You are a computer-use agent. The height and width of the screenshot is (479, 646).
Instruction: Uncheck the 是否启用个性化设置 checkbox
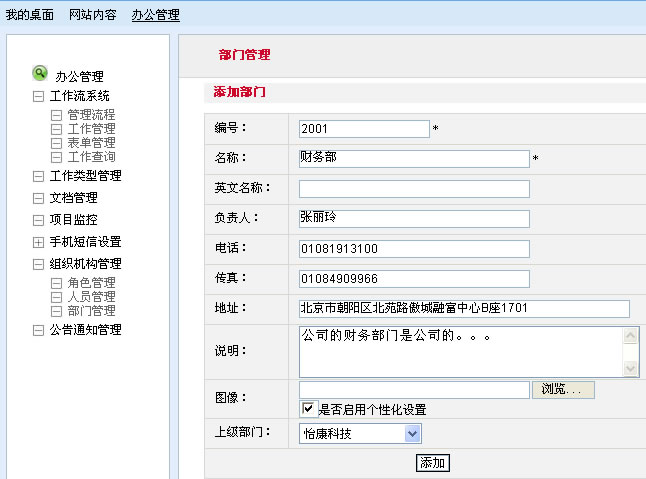(x=308, y=409)
